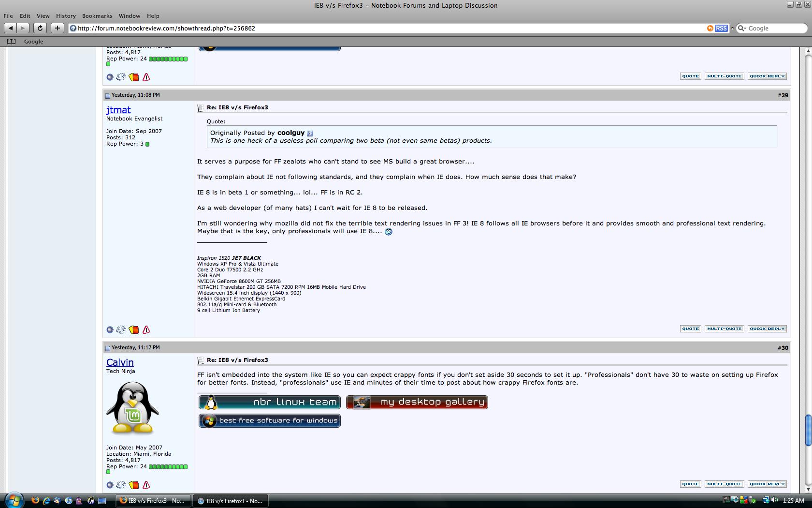Focus the URL address bar
Image resolution: width=812 pixels, height=508 pixels.
click(x=387, y=28)
